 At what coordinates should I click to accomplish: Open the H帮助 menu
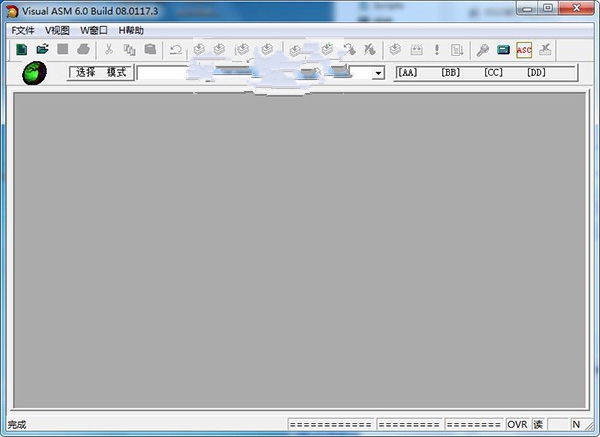(131, 31)
